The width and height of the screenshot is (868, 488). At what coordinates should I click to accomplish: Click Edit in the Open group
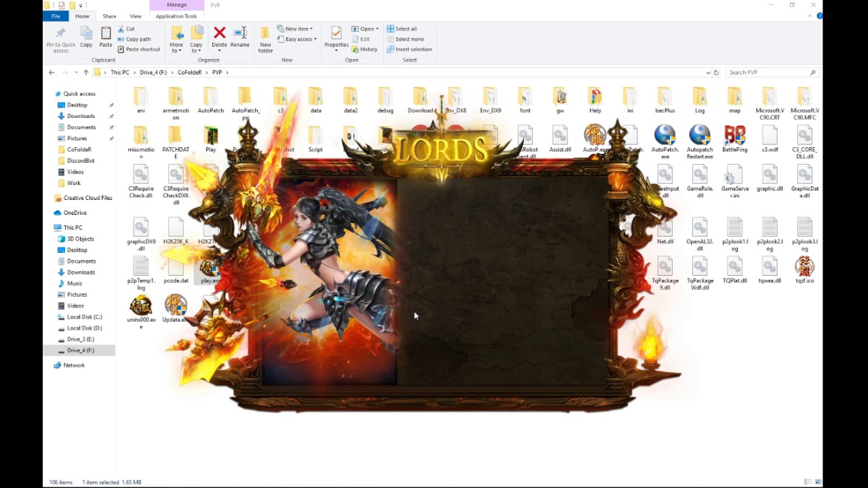[361, 39]
